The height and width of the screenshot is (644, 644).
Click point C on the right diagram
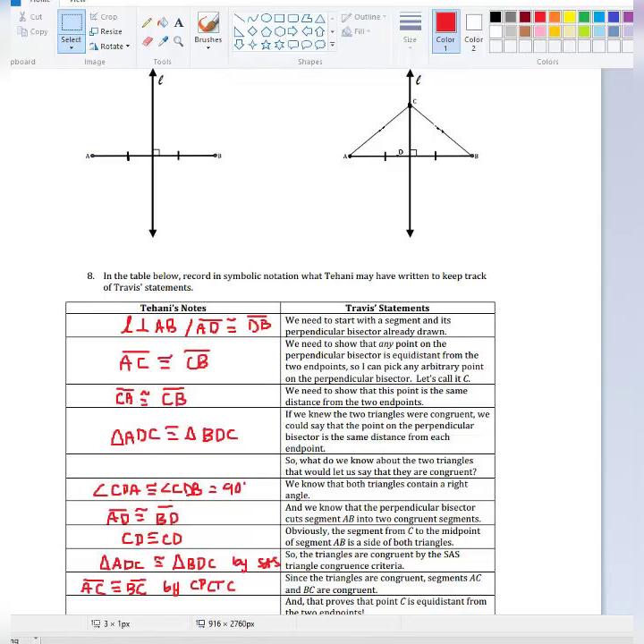(x=410, y=106)
